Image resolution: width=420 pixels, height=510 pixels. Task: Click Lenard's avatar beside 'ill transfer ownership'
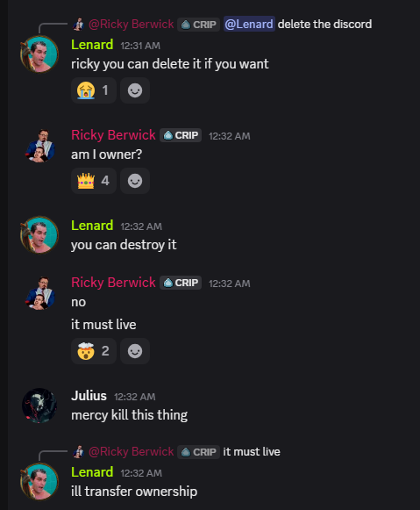[x=39, y=482]
